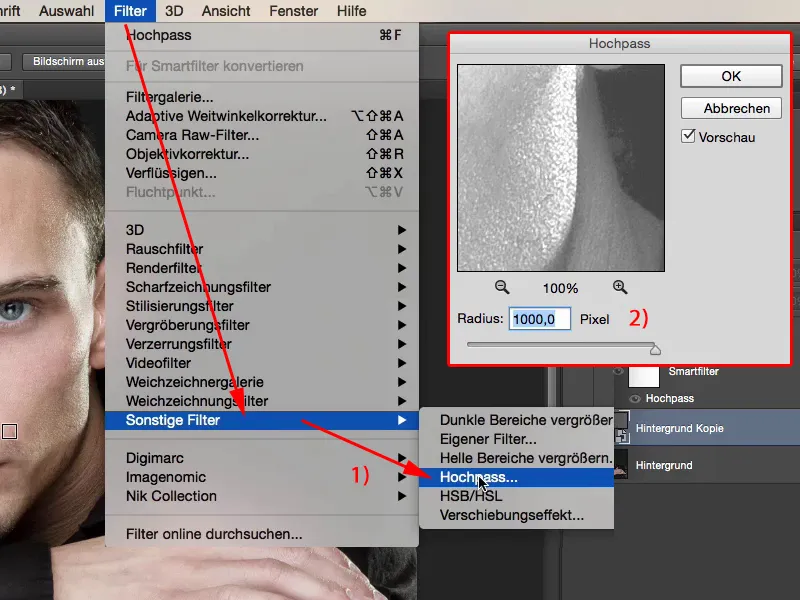This screenshot has height=600, width=800.
Task: Choose Helle Bereiche vergrößern in submenu
Action: coord(516,458)
